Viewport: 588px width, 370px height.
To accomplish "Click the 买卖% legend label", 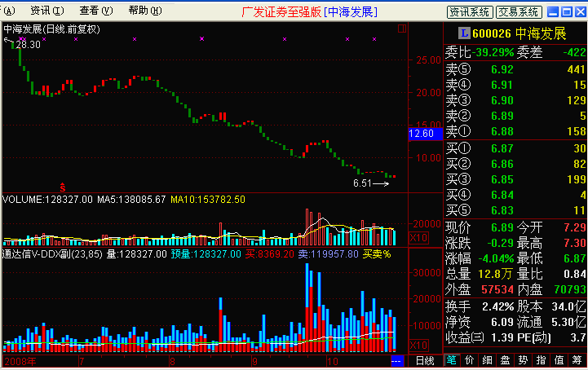I will (x=377, y=254).
